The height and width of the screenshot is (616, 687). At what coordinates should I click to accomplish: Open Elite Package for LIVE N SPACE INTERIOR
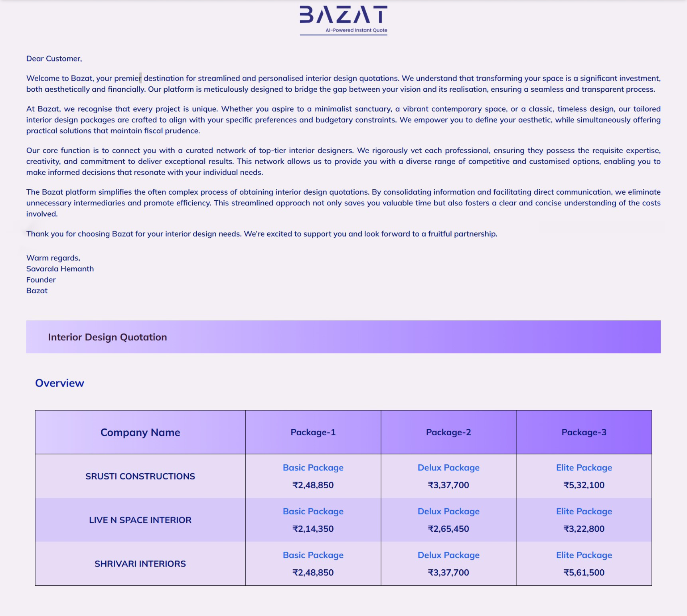[x=584, y=511]
